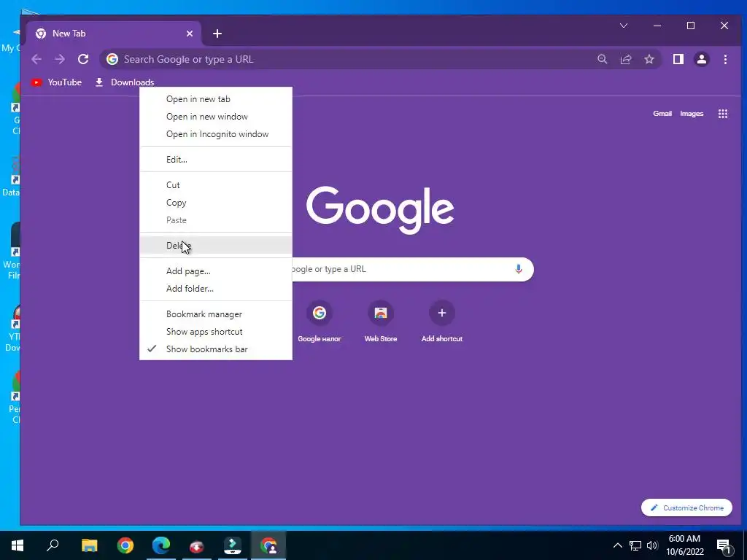This screenshot has width=747, height=560.
Task: Open the zoom magnifier icon in address bar
Action: pyautogui.click(x=602, y=59)
